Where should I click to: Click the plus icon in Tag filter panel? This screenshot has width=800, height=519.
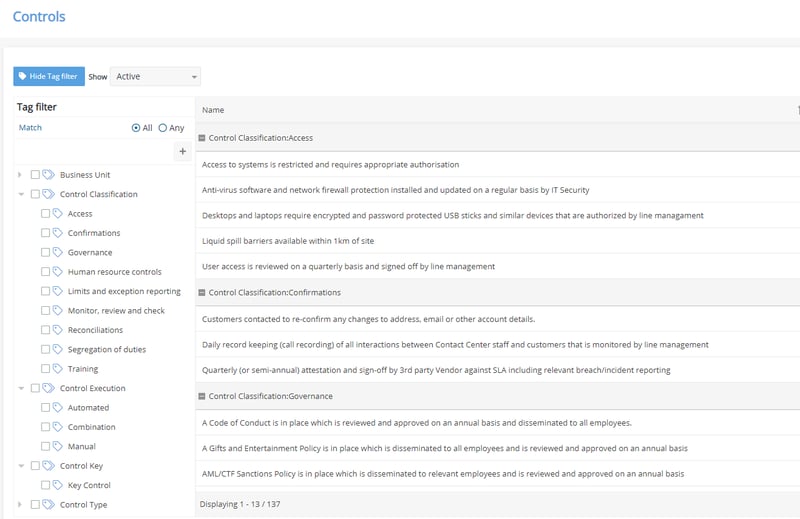click(x=183, y=151)
